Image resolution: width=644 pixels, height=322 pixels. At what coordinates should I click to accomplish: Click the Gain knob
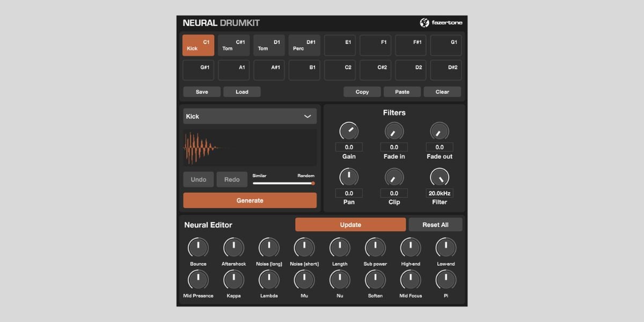pyautogui.click(x=349, y=131)
